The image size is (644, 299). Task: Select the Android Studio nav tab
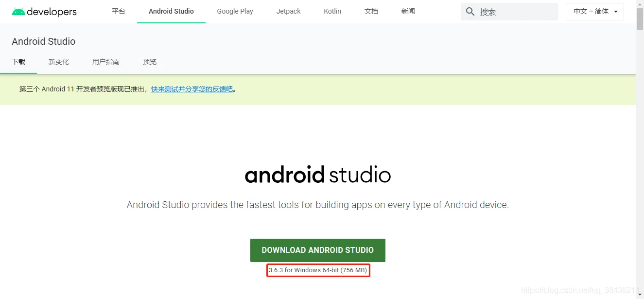pyautogui.click(x=171, y=11)
